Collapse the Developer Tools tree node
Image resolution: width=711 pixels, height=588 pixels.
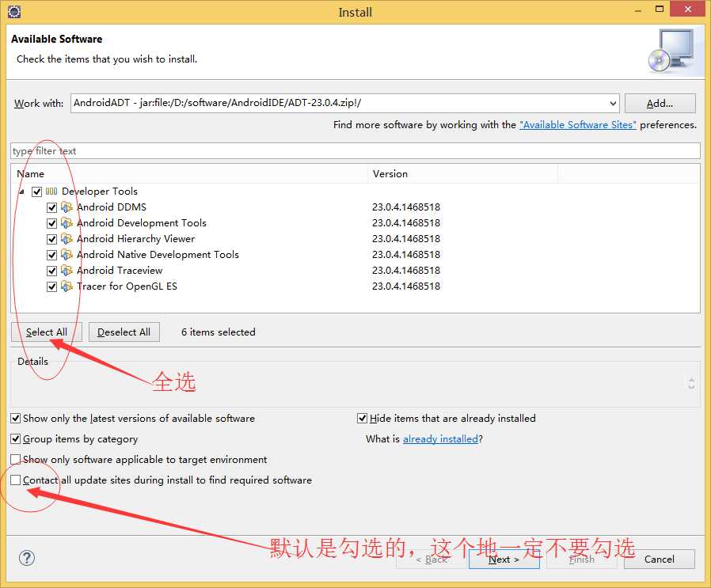click(21, 192)
